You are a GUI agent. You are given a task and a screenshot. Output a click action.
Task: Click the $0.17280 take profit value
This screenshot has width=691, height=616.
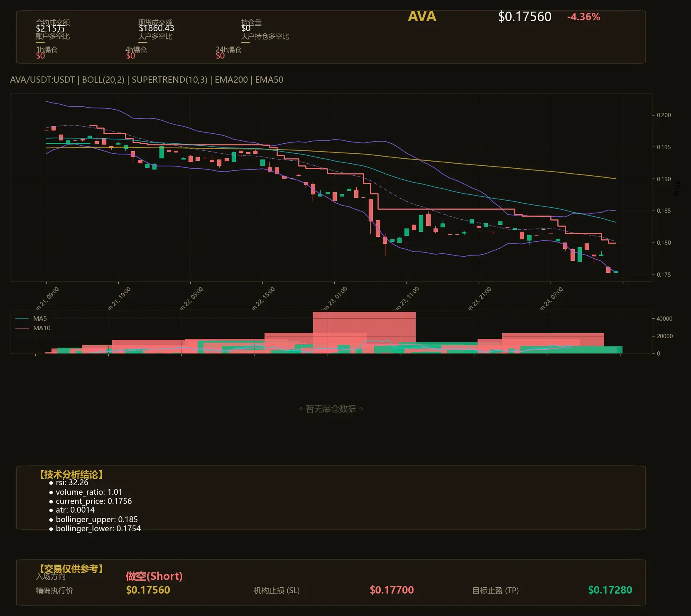(610, 590)
